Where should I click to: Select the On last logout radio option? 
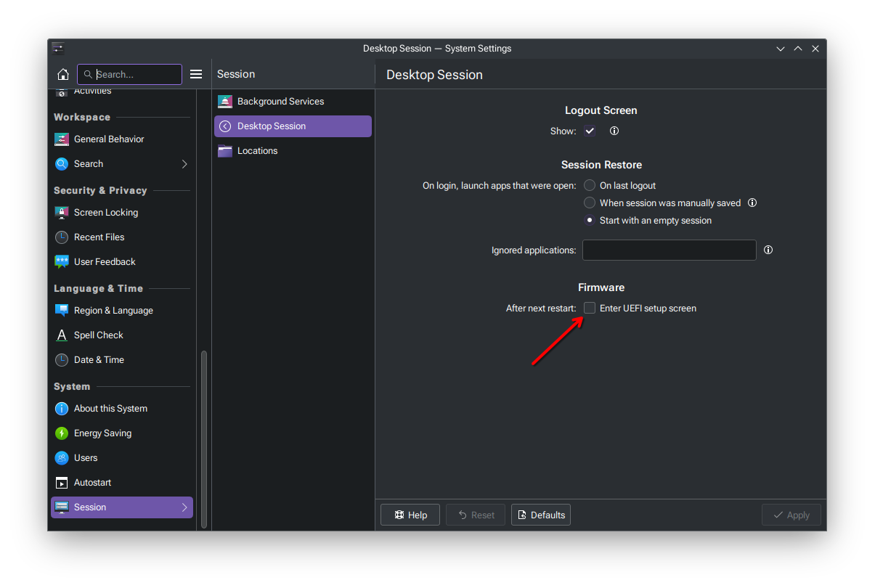tap(590, 186)
